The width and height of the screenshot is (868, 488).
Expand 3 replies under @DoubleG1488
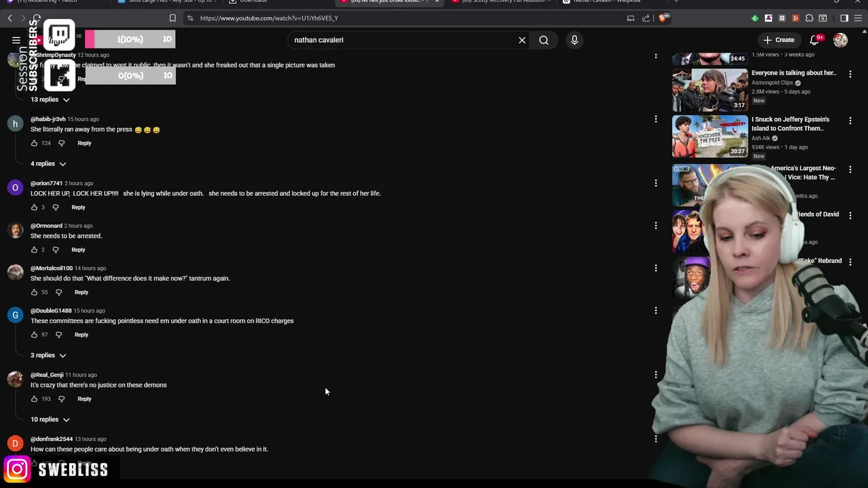48,355
